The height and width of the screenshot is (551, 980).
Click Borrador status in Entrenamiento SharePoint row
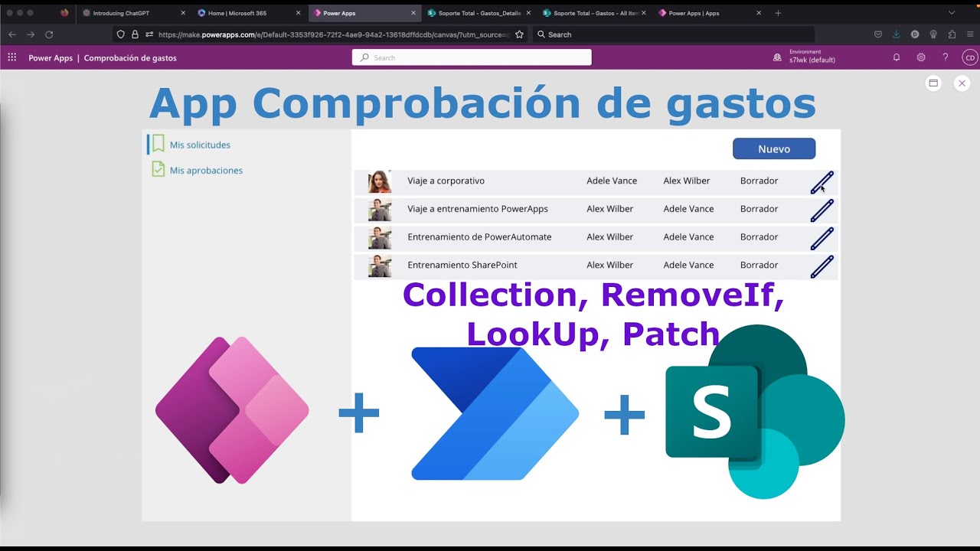[x=759, y=265]
